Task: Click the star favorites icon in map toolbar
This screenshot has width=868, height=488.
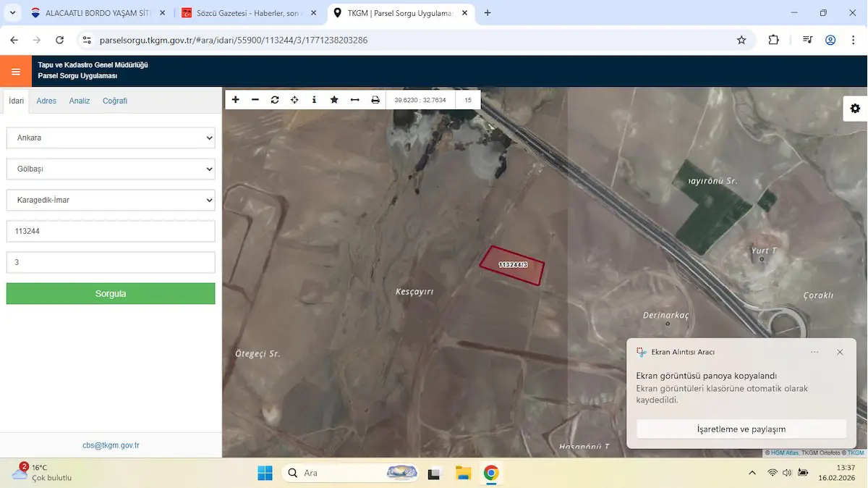Action: tap(334, 100)
